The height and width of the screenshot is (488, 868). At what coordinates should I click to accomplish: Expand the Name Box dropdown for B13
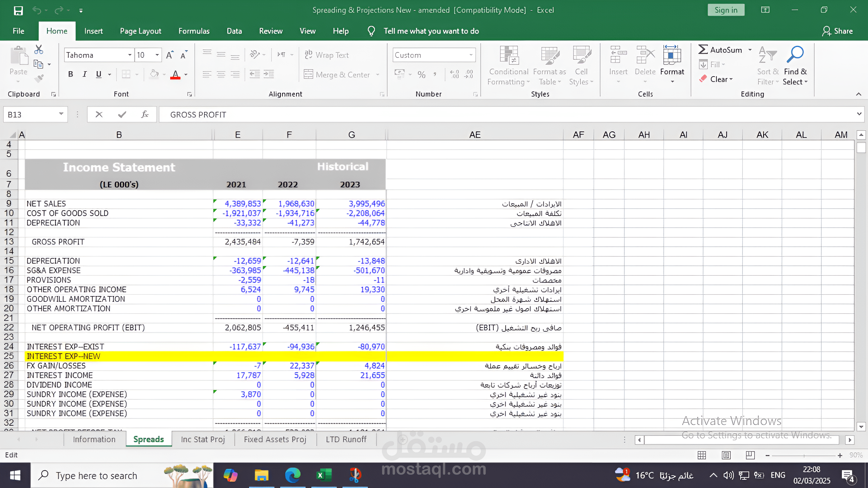61,114
